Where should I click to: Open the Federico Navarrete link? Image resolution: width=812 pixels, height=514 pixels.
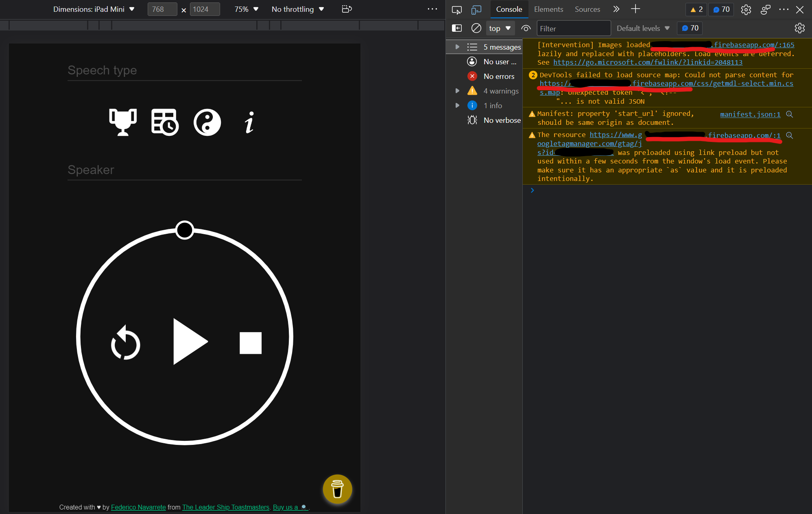click(138, 507)
